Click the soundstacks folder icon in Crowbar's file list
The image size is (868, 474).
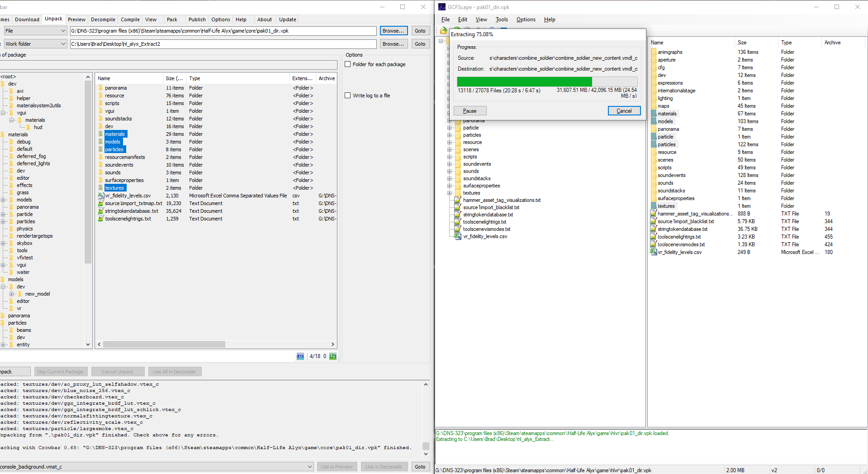[x=100, y=119]
